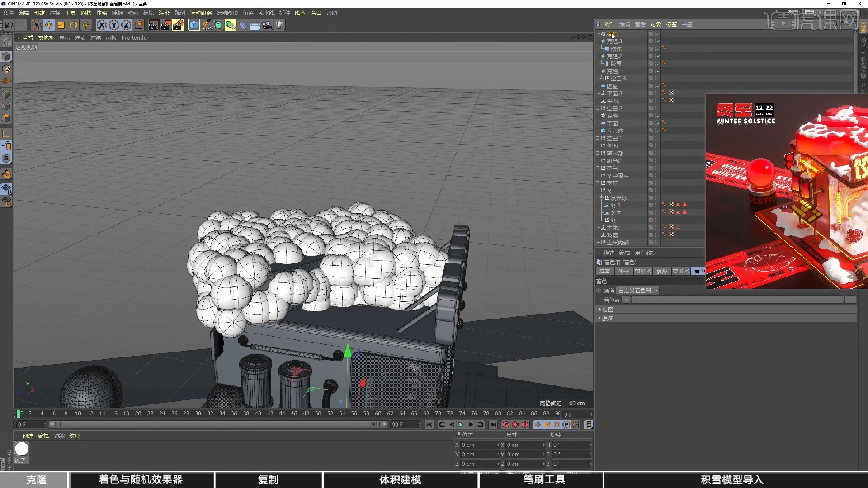Toggle the enable checkmark for 克隆.1
868x488 pixels.
658,71
